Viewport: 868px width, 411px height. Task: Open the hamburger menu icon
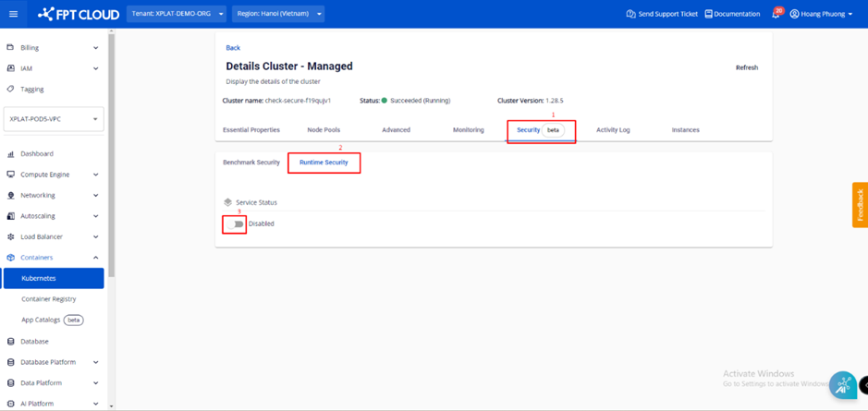[x=13, y=14]
